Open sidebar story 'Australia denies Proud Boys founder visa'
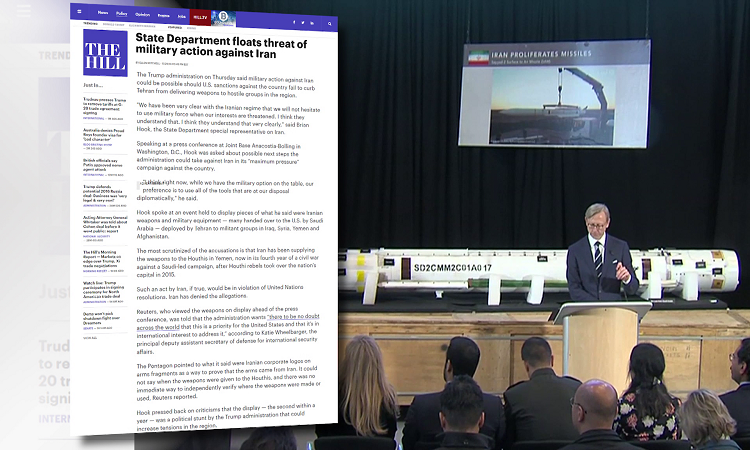Screen dimensions: 750x450 pos(104,135)
